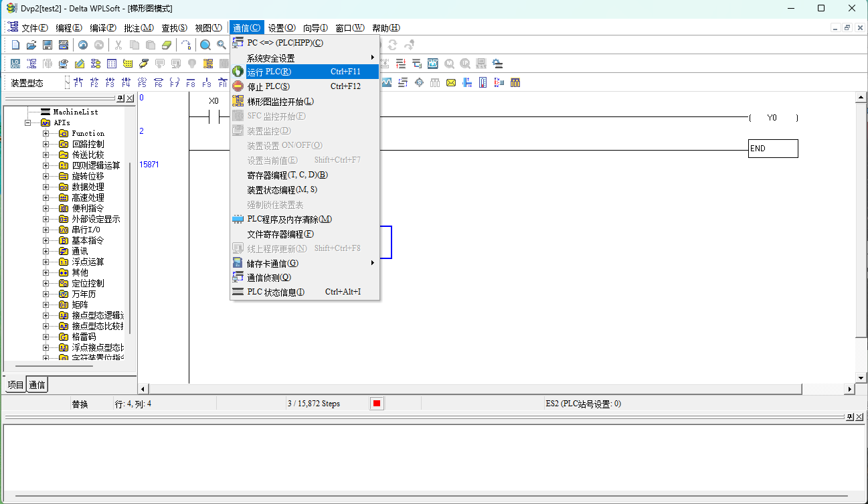Screen dimensions: 868x504
Task: Click the yellow ladder monitor toolbar icon
Action: 208,64
